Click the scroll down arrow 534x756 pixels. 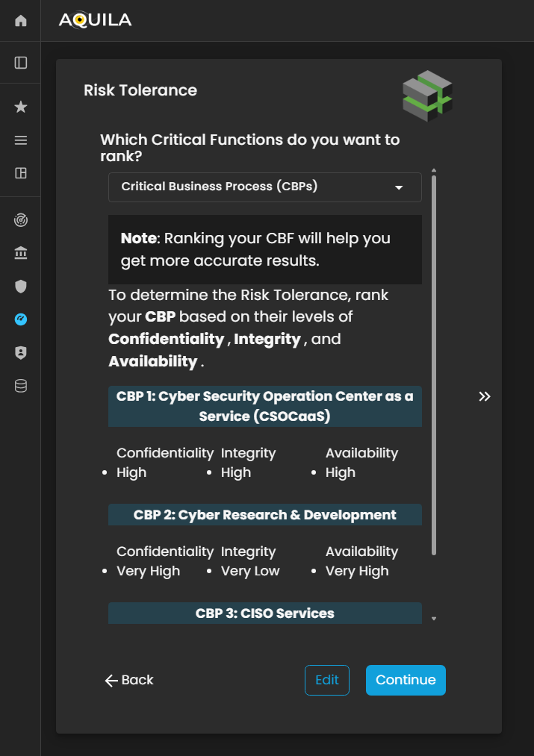coord(434,619)
